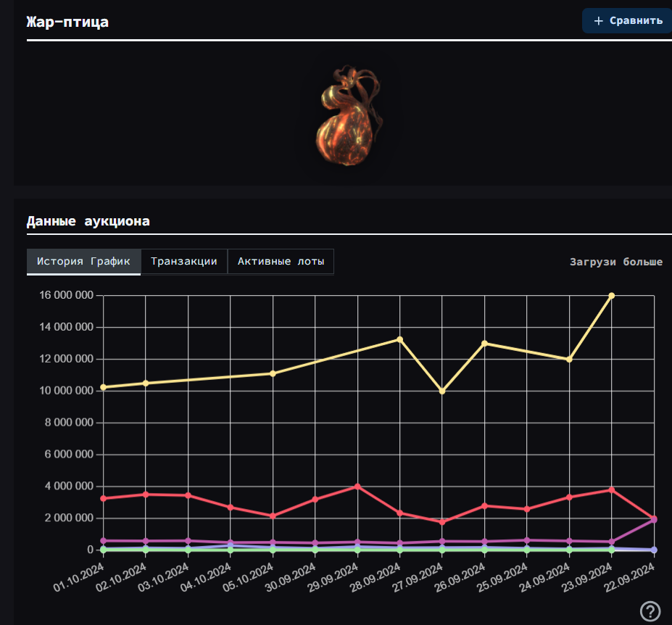Screen dimensions: 672x625
Task: Select purple line point at 25.09.2024
Action: click(527, 540)
